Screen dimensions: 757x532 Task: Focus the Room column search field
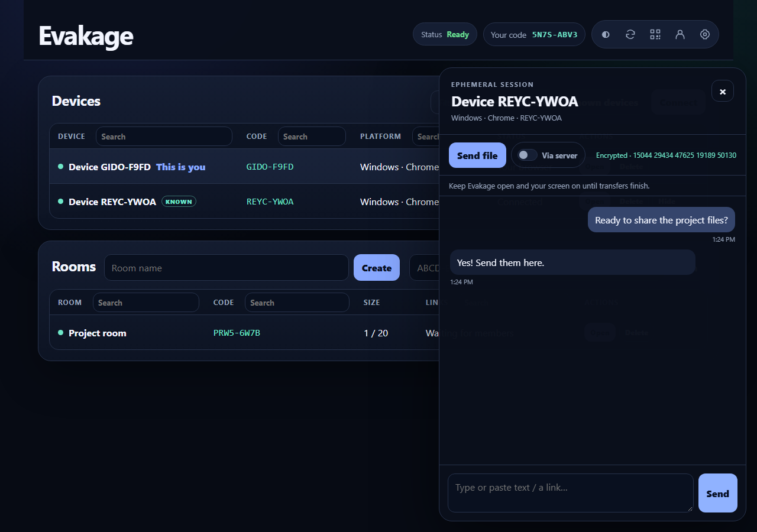(x=145, y=303)
